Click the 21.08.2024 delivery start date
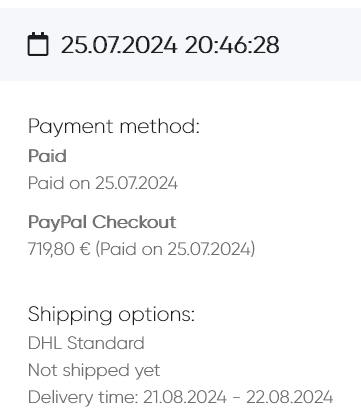Viewport: 361px width, 418px height. pyautogui.click(x=185, y=397)
